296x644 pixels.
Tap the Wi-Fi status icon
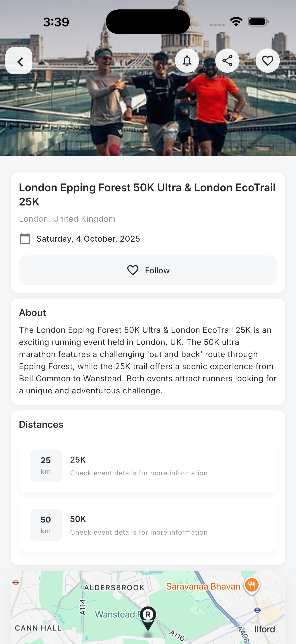coord(236,22)
